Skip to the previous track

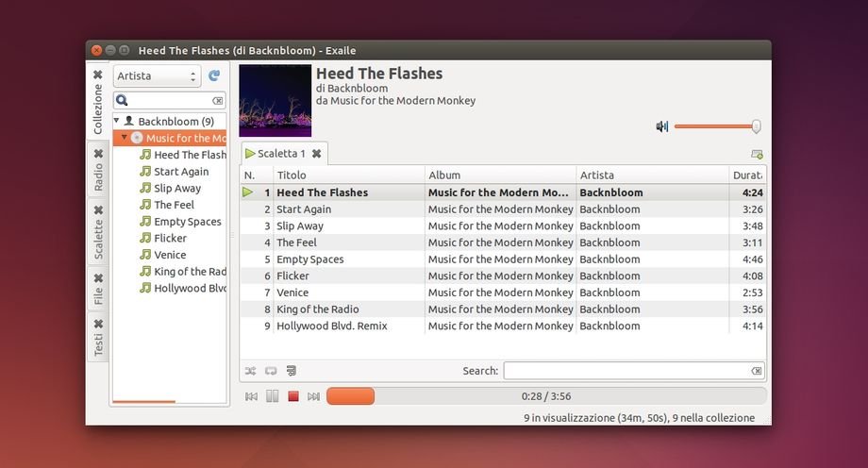point(251,396)
